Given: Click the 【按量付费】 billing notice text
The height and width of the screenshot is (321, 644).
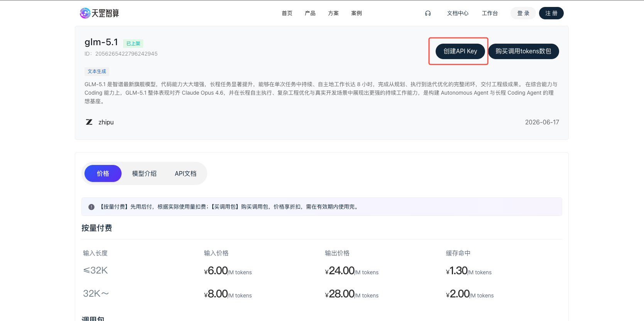Looking at the screenshot, I should (229, 207).
